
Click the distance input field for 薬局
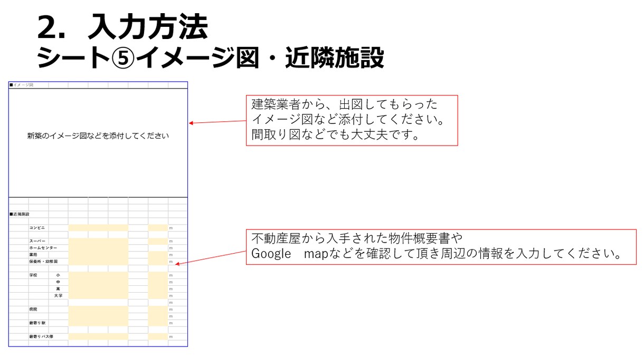click(158, 255)
